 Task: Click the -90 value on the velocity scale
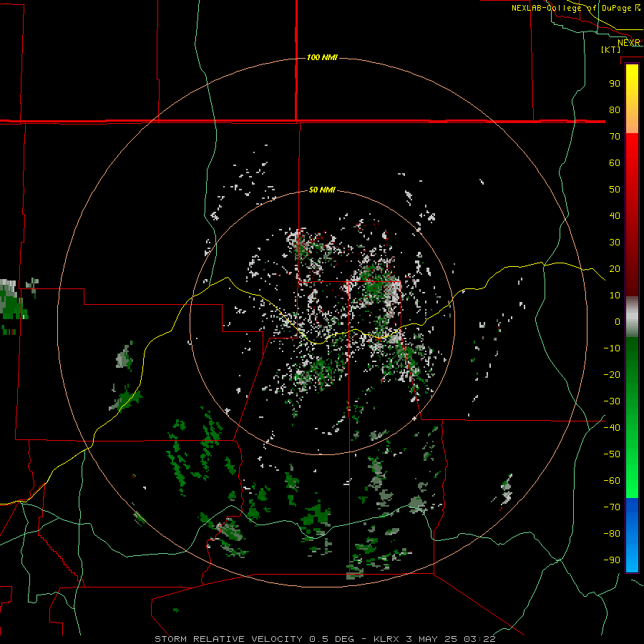pyautogui.click(x=612, y=560)
